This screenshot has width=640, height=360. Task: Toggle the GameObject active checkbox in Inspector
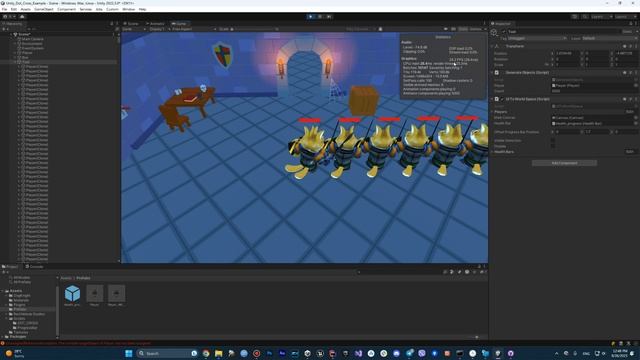click(504, 31)
